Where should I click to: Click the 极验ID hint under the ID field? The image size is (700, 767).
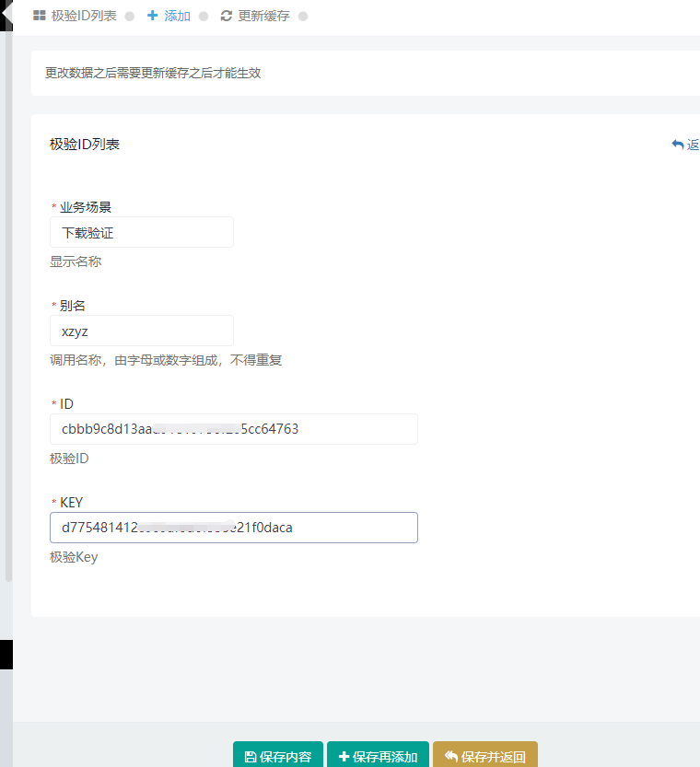[69, 459]
